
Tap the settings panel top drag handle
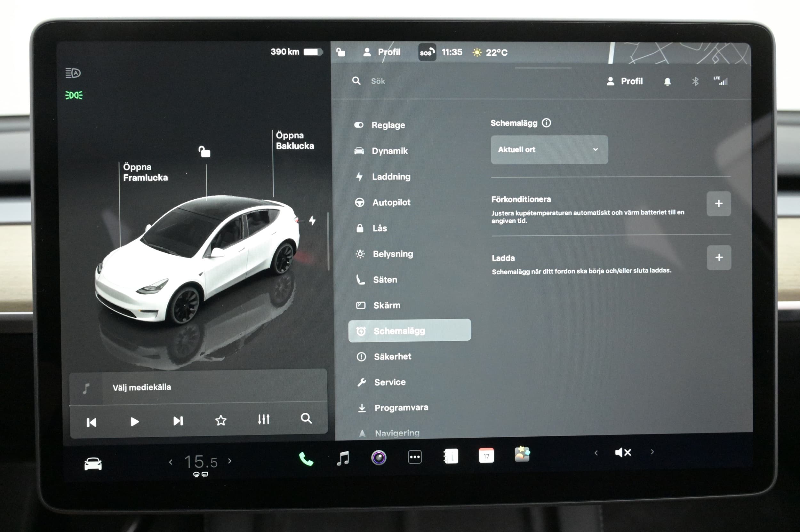(543, 68)
